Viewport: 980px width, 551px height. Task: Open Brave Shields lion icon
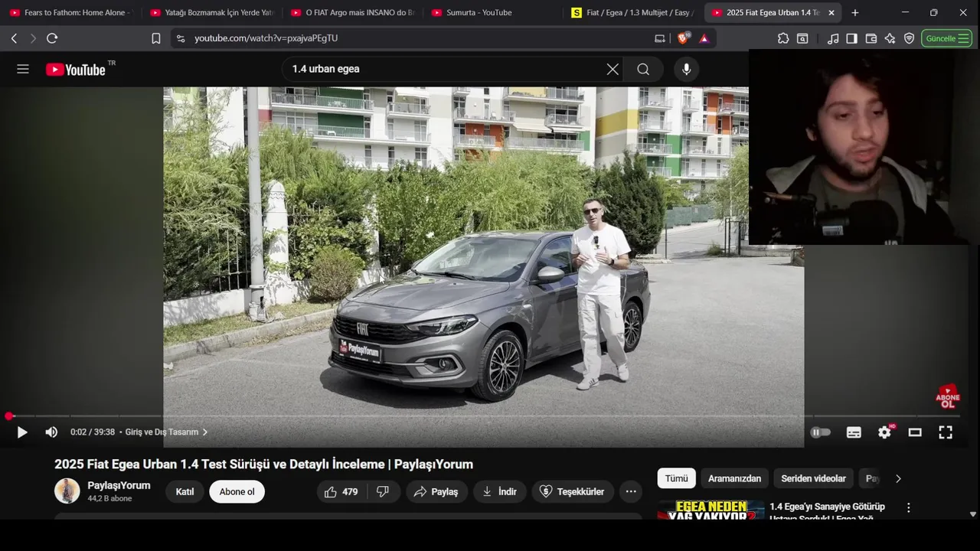click(x=683, y=38)
